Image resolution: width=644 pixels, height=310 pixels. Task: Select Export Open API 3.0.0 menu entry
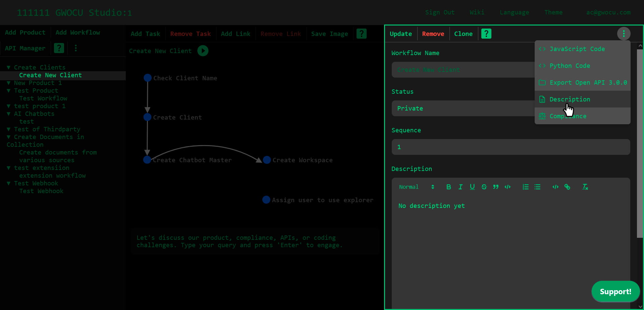tap(582, 82)
